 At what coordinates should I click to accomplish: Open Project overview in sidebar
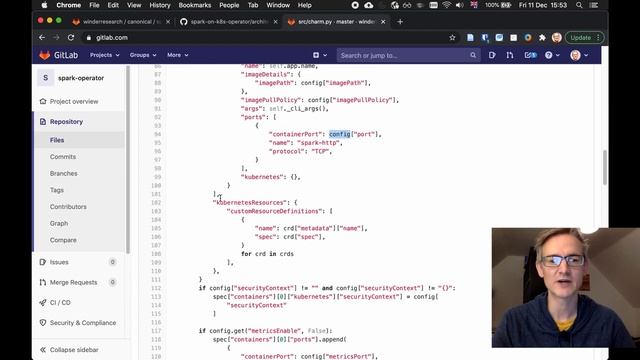tap(74, 101)
